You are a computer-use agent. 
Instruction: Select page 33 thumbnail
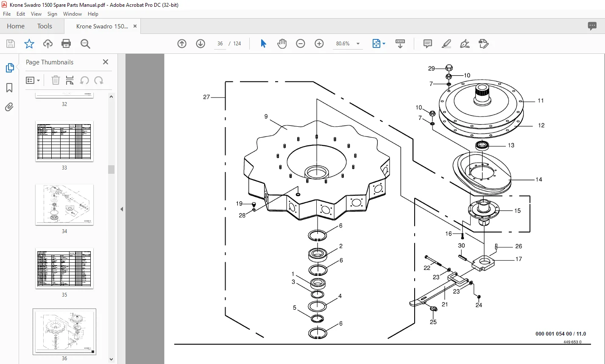click(x=64, y=141)
